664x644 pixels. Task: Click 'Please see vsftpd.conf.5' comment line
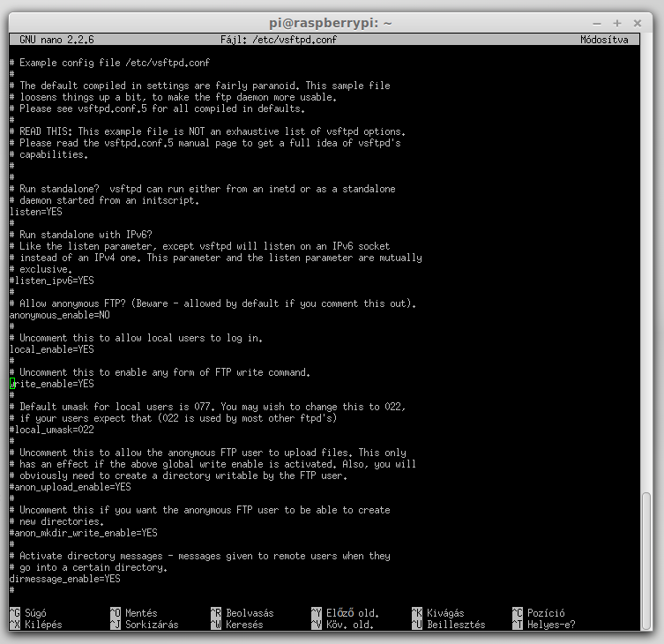coord(158,109)
